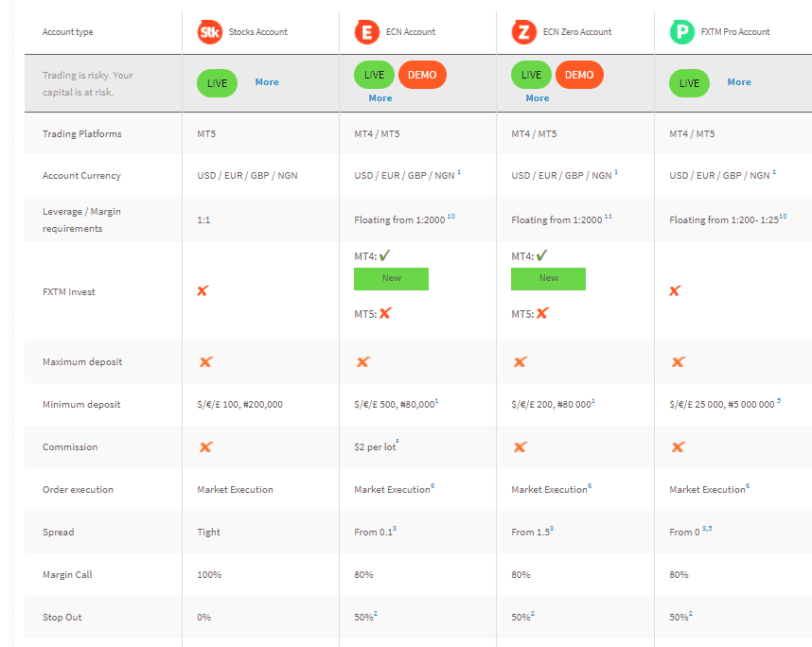This screenshot has height=647, width=812.
Task: Open footnote 5 beside FXTM Pro minimum deposit
Action: coord(779,401)
